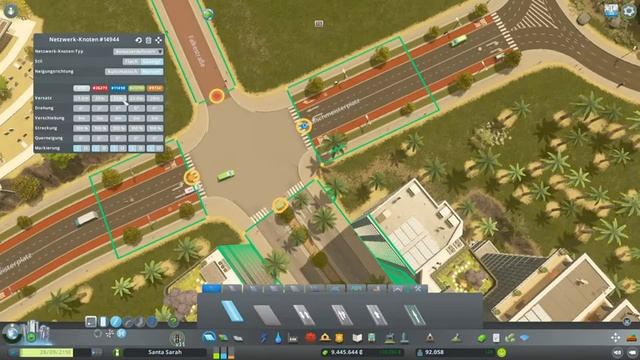The width and height of the screenshot is (640, 360).
Task: Open the Electricity menu lightning icon
Action: click(264, 338)
